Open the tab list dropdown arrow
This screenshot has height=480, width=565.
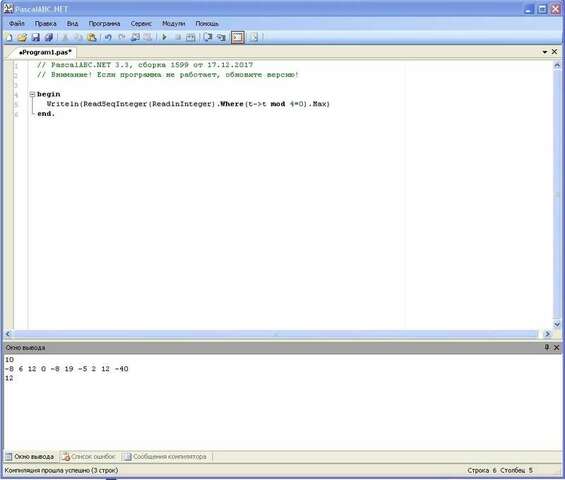coord(544,52)
